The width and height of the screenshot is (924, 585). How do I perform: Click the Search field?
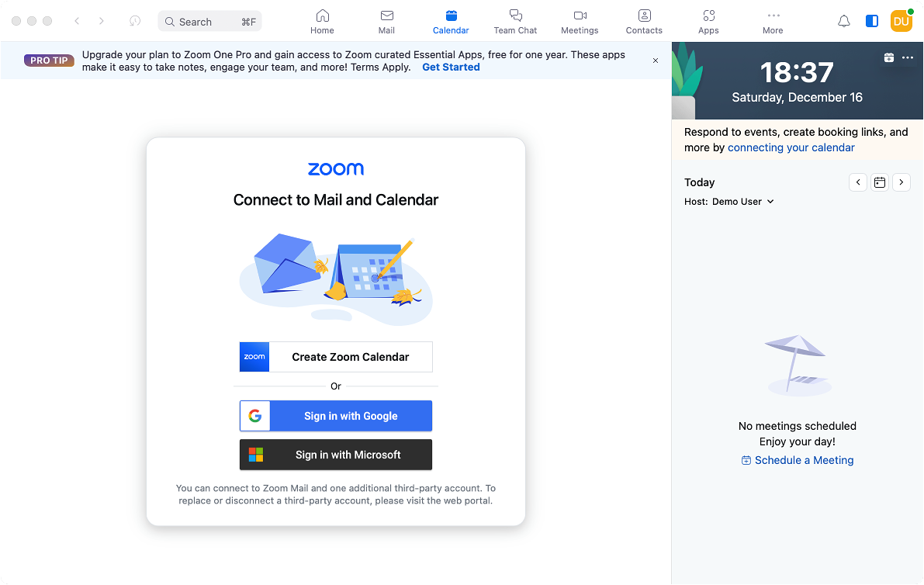coord(209,22)
